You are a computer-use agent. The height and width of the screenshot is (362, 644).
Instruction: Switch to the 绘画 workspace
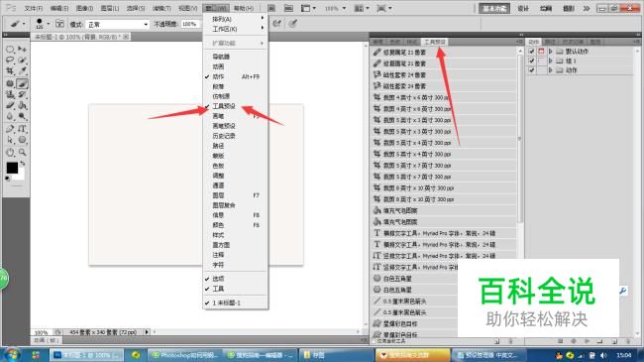pyautogui.click(x=546, y=8)
